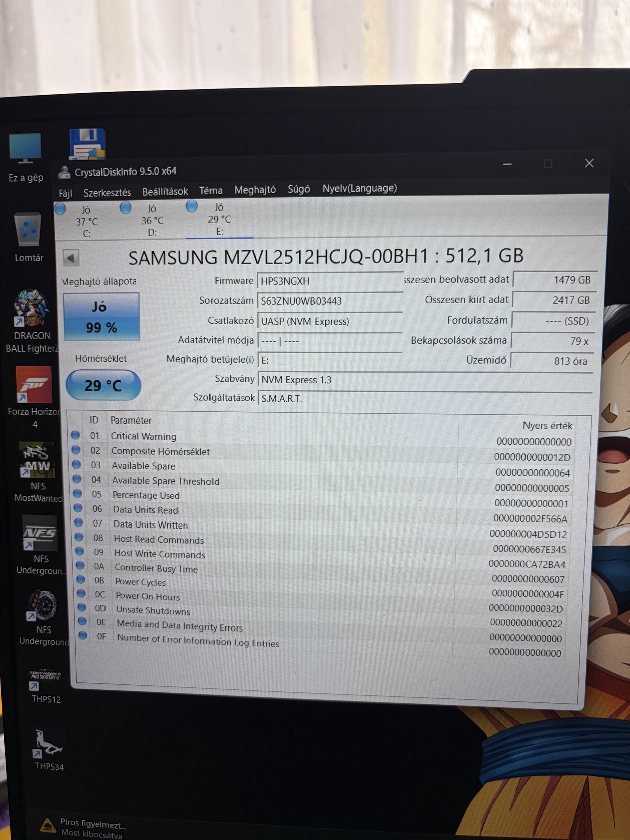Open Forza Horizon 4 desktop shortcut

34,397
